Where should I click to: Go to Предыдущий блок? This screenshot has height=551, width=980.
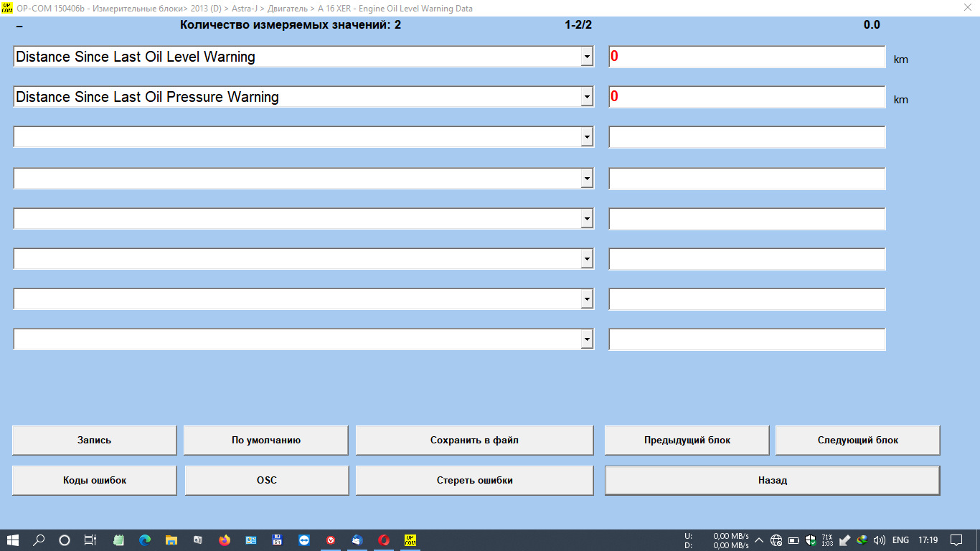pyautogui.click(x=687, y=441)
